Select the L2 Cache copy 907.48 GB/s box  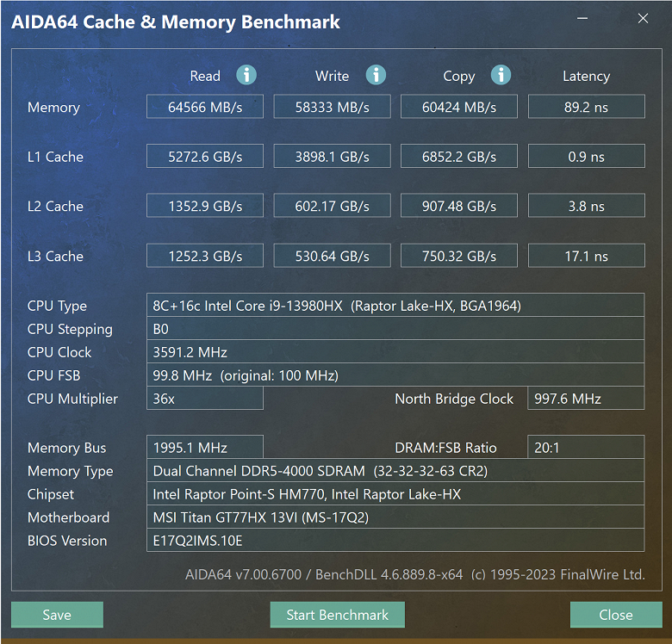pos(459,206)
